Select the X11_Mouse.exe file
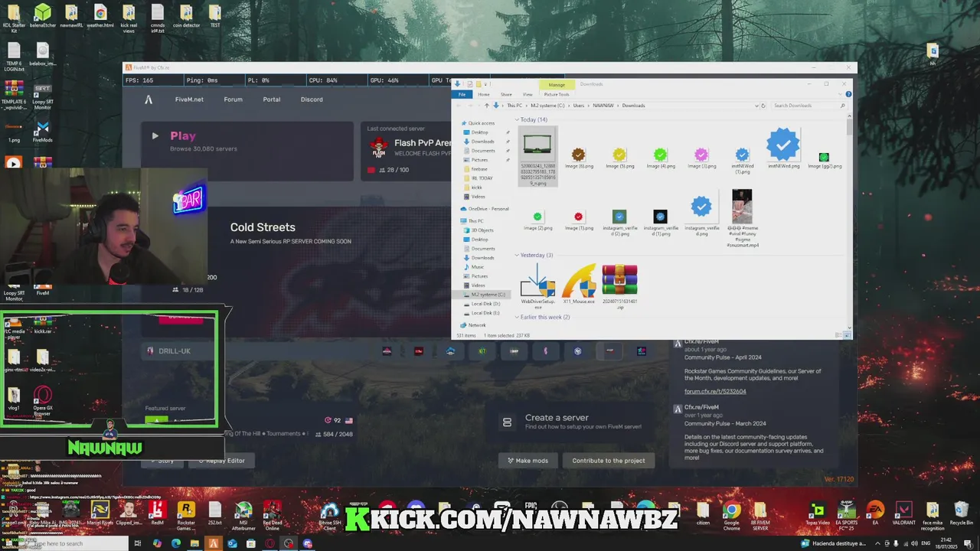The image size is (980, 551). 578,285
